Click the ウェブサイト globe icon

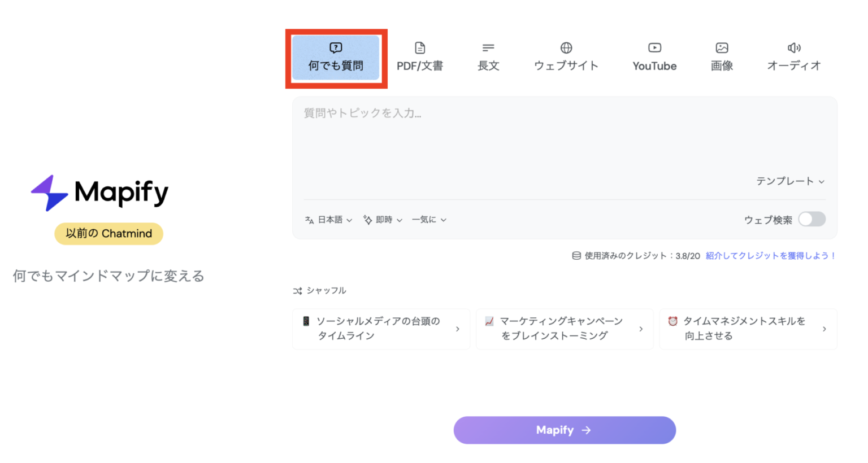pos(566,47)
